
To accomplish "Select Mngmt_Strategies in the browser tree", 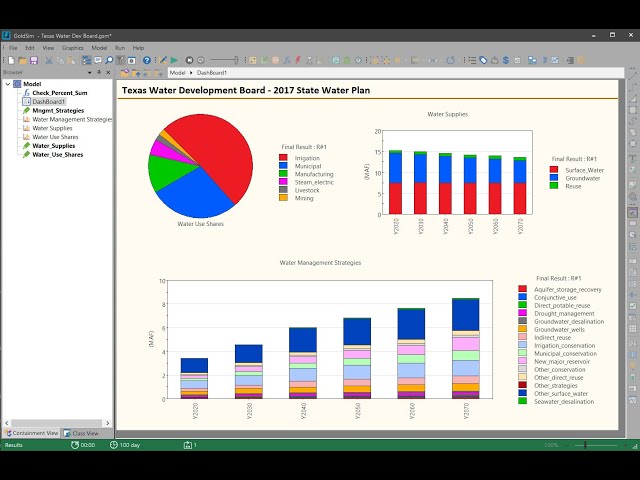I will [58, 111].
